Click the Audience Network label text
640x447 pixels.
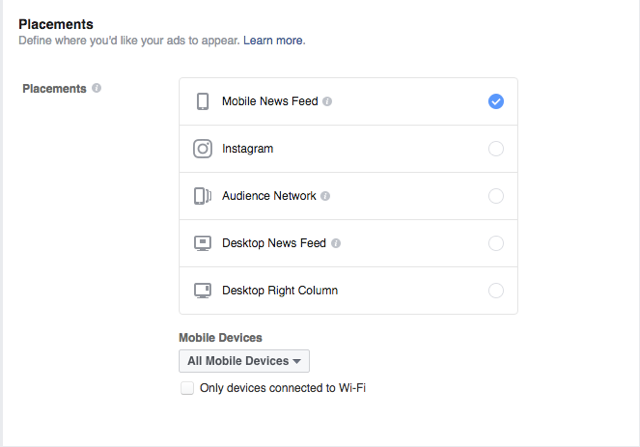(269, 196)
